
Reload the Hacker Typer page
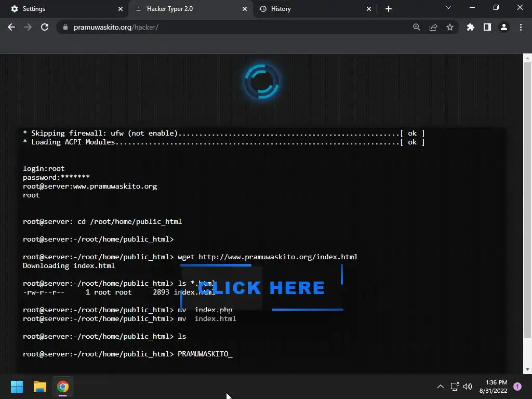45,27
